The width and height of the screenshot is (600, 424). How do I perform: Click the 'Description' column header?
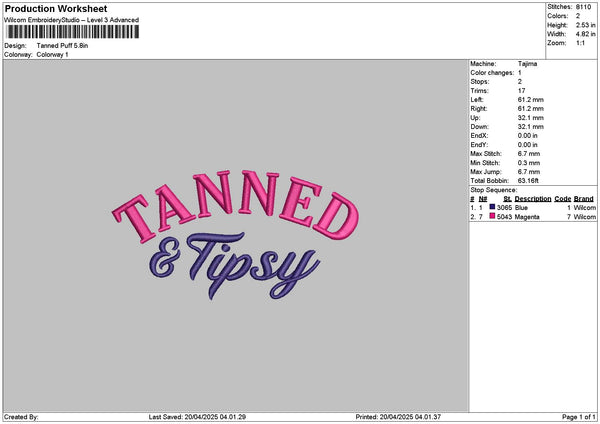(x=533, y=199)
